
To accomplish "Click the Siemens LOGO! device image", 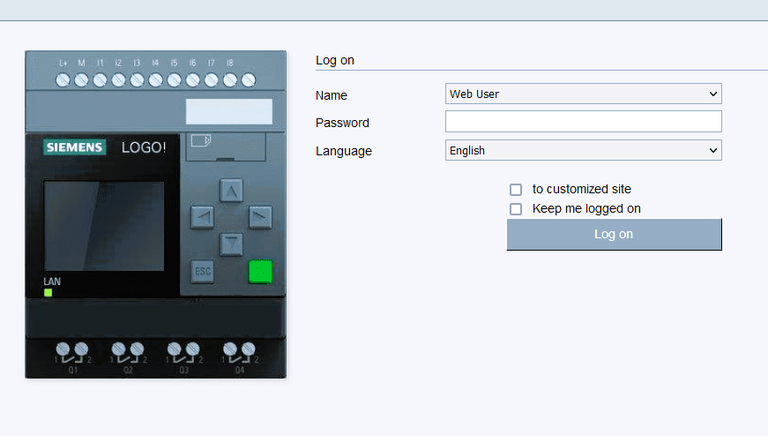I will click(156, 214).
